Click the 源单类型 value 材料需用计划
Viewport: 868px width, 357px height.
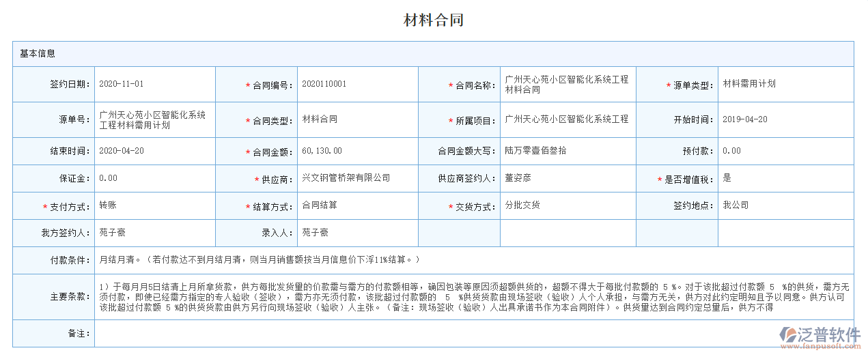[749, 84]
